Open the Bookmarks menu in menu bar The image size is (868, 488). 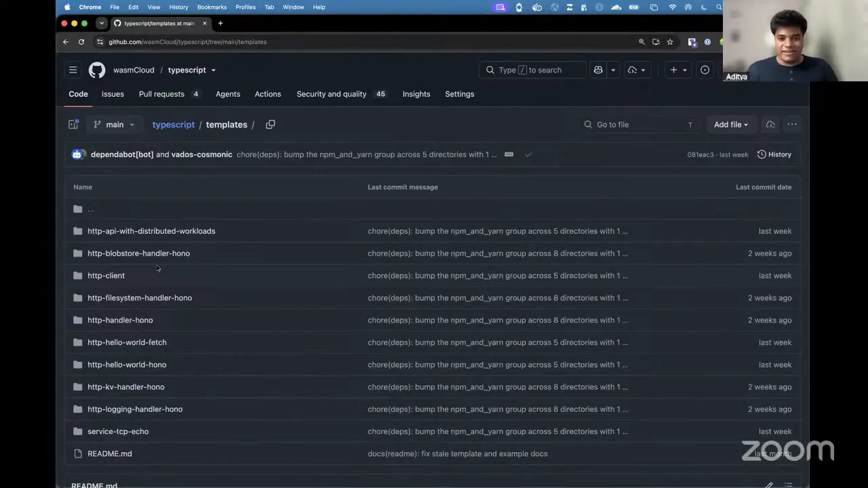[212, 7]
